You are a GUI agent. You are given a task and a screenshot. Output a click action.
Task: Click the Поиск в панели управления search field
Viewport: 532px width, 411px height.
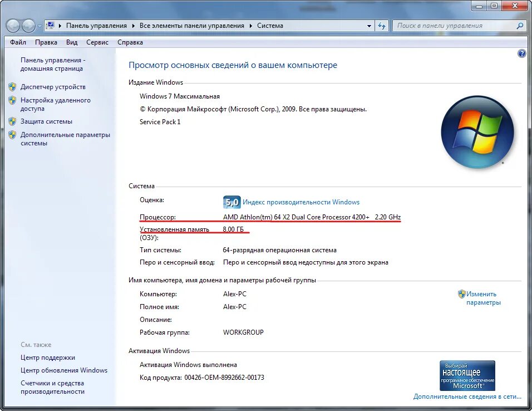(454, 26)
